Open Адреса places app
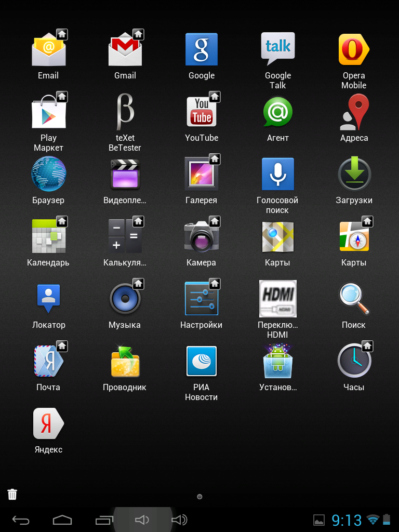Image resolution: width=399 pixels, height=532 pixels. (354, 112)
